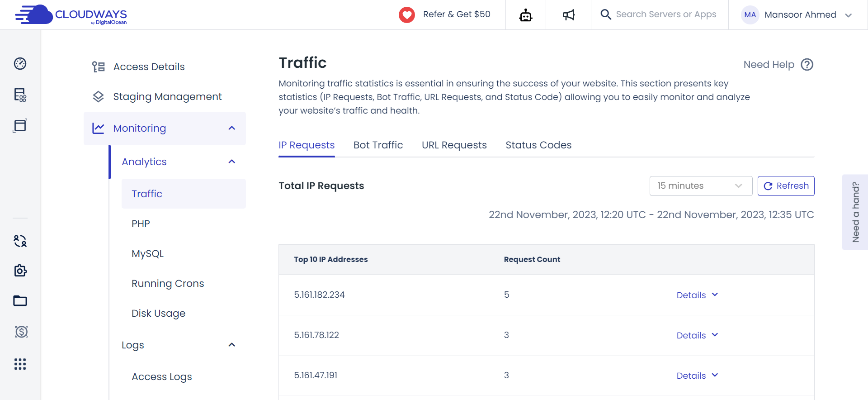Collapse the Monitoring section chevron
868x400 pixels.
232,128
